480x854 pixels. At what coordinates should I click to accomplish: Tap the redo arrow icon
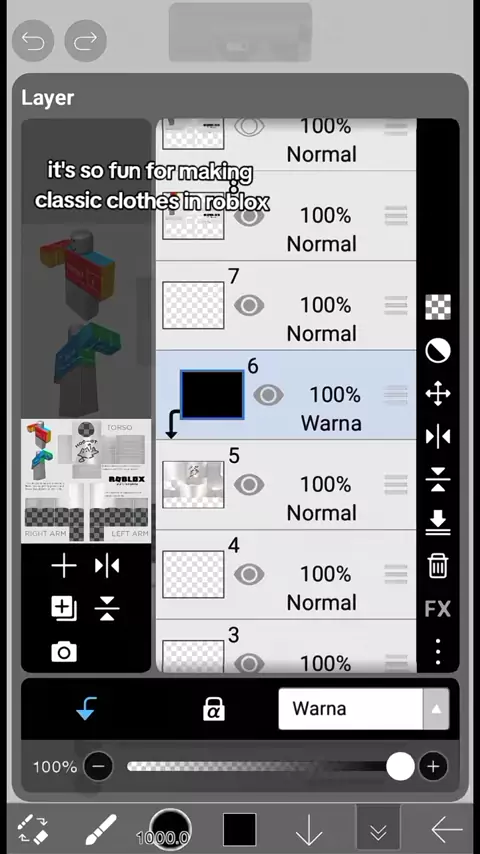(x=85, y=40)
